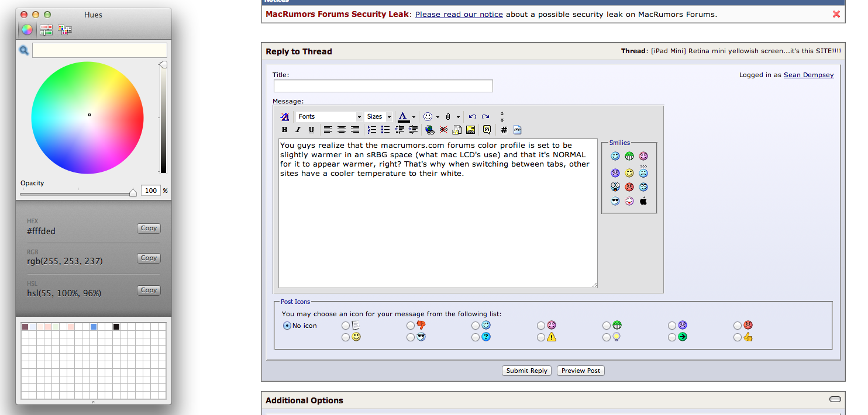Insert an ordered numbered list

tap(372, 130)
